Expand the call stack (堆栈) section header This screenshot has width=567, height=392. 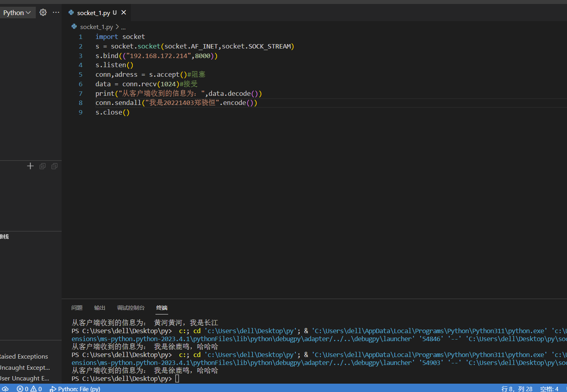[x=5, y=237]
